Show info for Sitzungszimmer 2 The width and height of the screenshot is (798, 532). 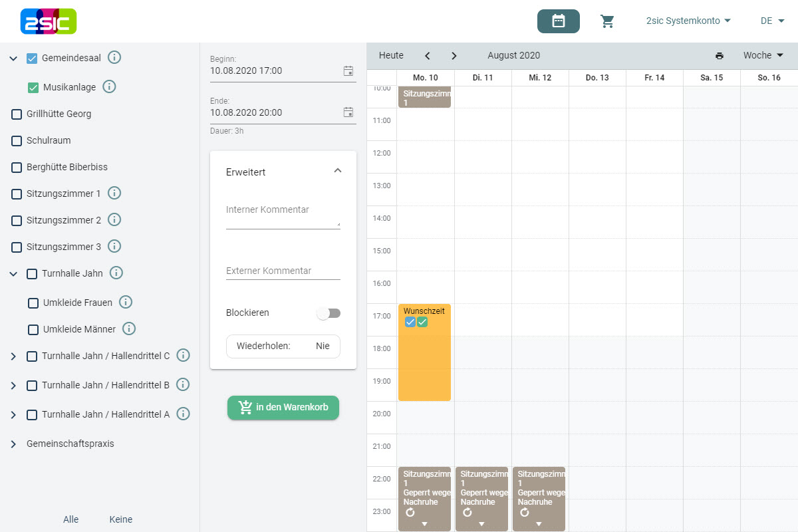(x=114, y=219)
